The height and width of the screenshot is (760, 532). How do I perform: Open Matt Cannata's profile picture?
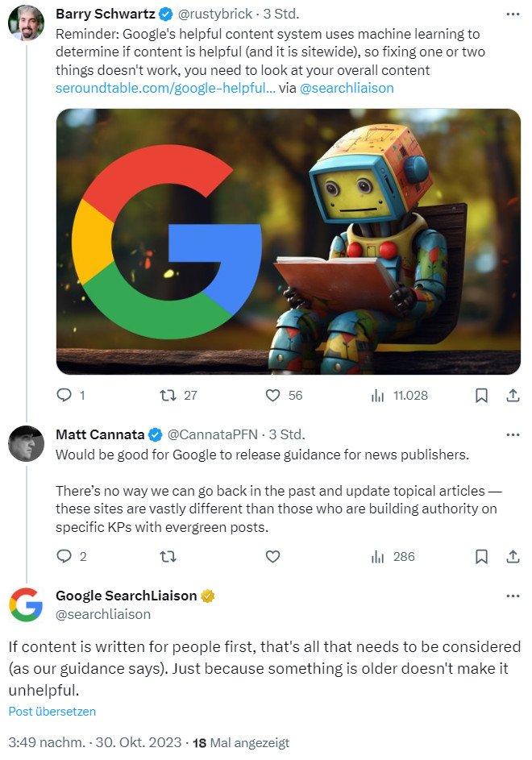27,442
